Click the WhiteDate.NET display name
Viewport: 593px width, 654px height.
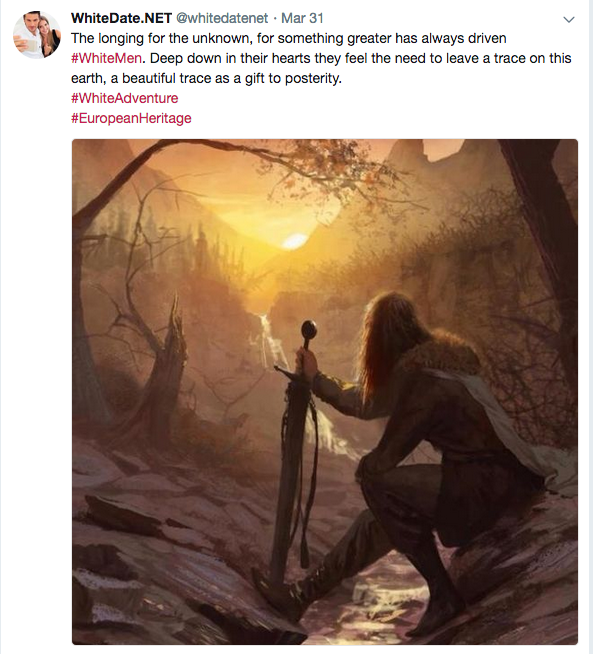121,18
